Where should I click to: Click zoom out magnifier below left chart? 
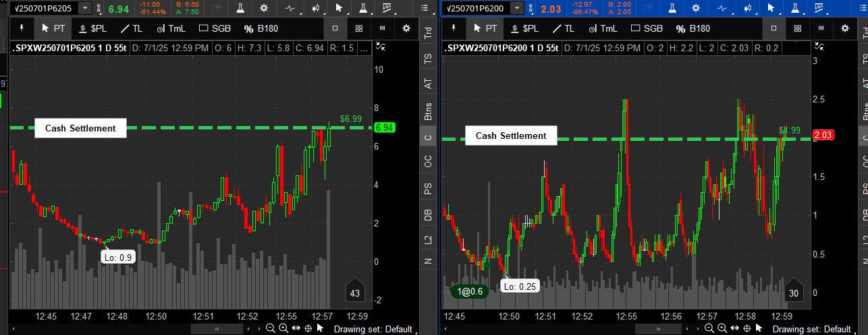click(270, 328)
